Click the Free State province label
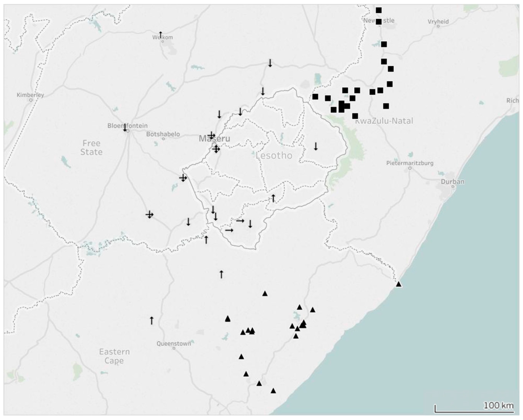This screenshot has width=523, height=420. tap(91, 148)
